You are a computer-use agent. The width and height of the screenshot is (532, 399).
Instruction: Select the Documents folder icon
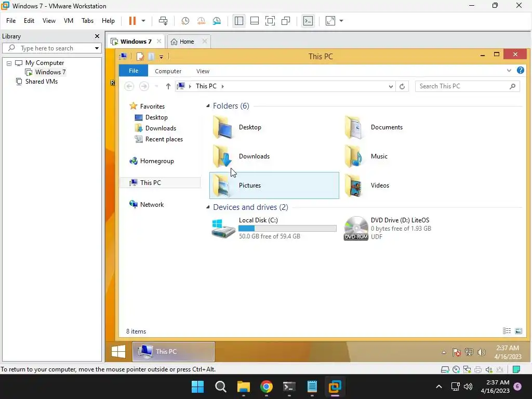click(353, 127)
